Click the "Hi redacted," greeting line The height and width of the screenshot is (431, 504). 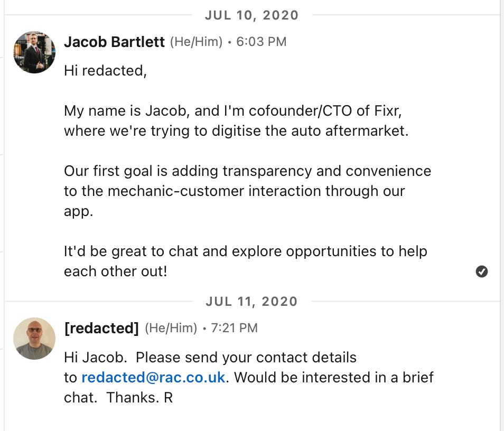point(105,70)
